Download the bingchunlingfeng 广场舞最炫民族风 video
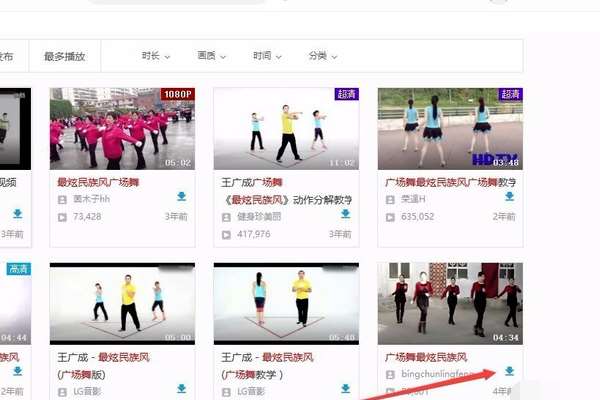The height and width of the screenshot is (400, 600). point(509,371)
